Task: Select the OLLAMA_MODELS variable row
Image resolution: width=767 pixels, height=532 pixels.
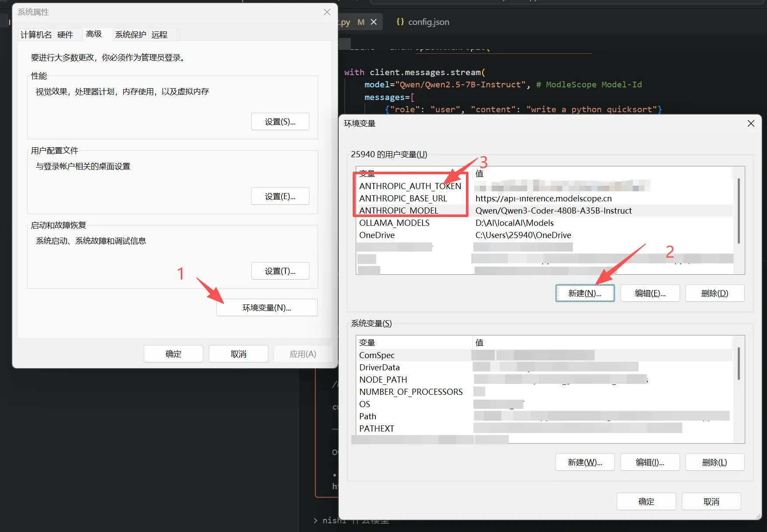Action: point(544,223)
